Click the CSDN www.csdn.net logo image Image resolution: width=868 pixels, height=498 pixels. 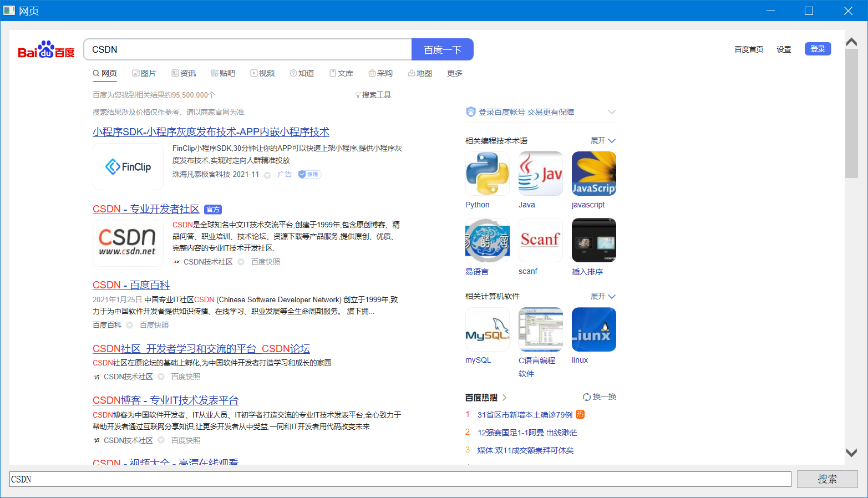(128, 243)
